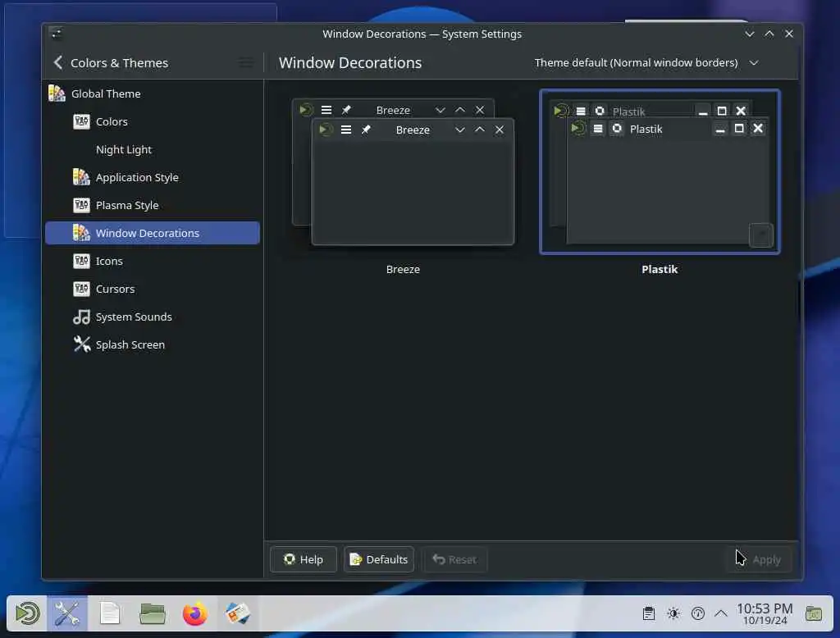Click the Apply button
The height and width of the screenshot is (638, 840).
click(x=759, y=559)
